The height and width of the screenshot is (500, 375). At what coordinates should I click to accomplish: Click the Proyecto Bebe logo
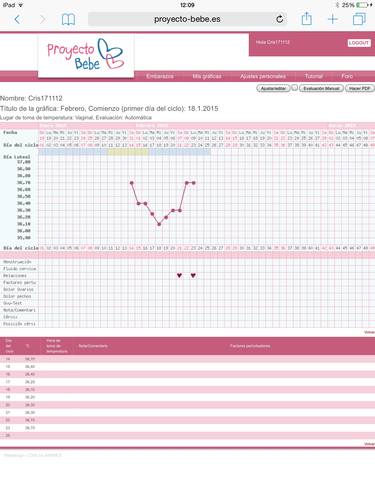pyautogui.click(x=86, y=55)
